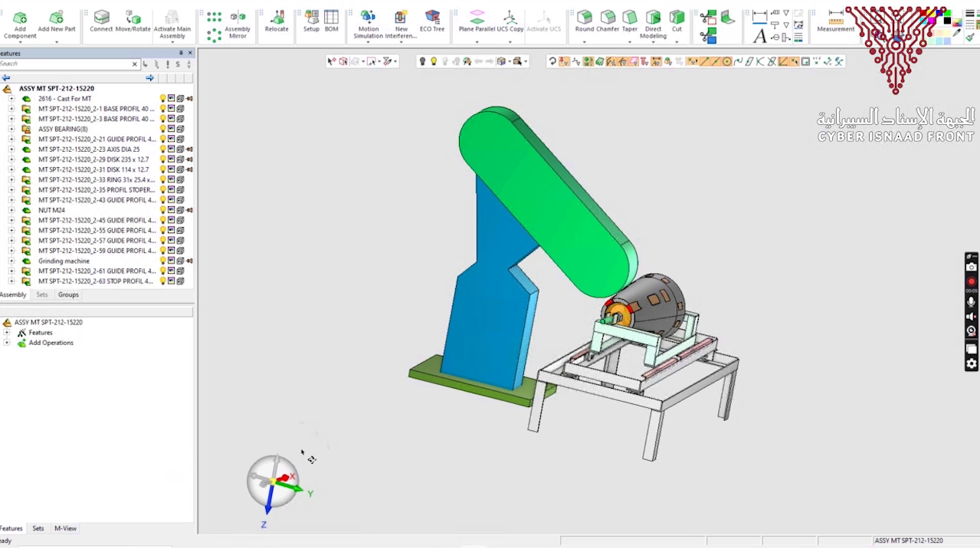Toggle light bulb visibility for NUT M24

(162, 210)
